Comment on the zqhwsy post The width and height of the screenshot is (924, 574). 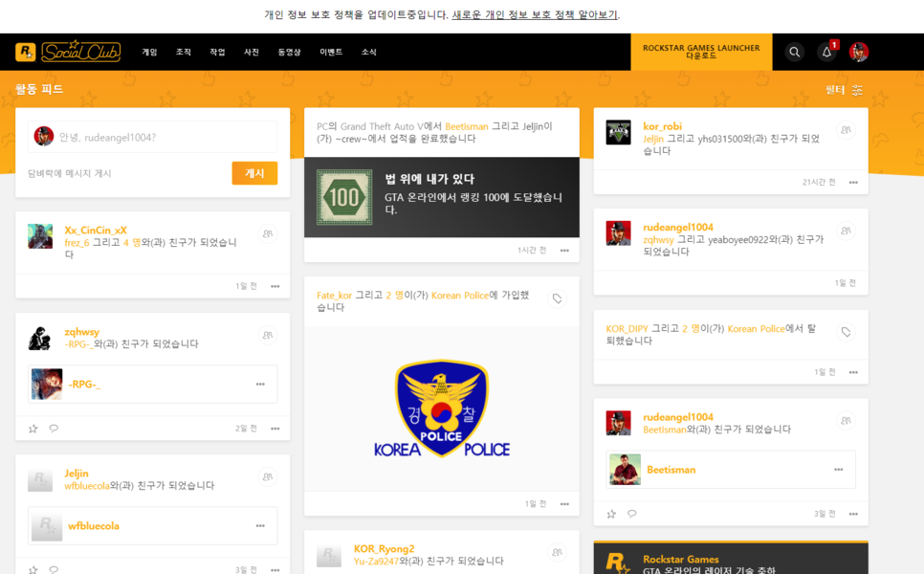pos(54,429)
